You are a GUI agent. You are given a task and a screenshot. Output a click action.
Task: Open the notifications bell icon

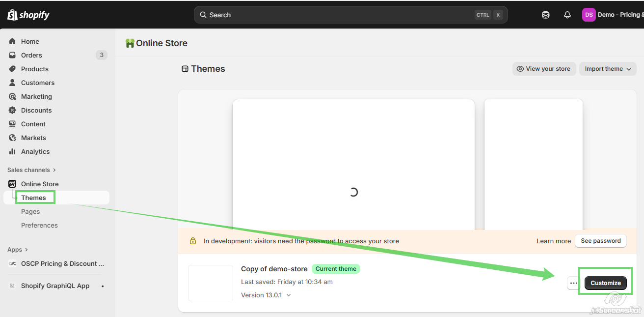click(567, 15)
